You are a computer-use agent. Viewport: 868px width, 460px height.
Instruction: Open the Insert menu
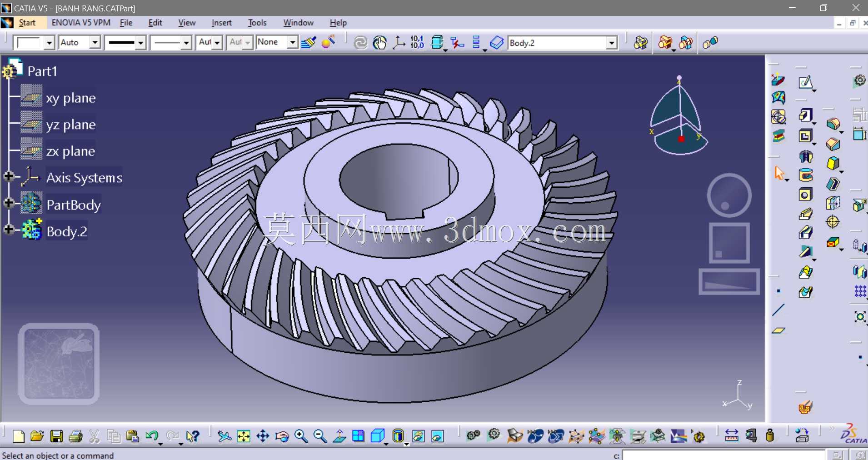pyautogui.click(x=221, y=23)
